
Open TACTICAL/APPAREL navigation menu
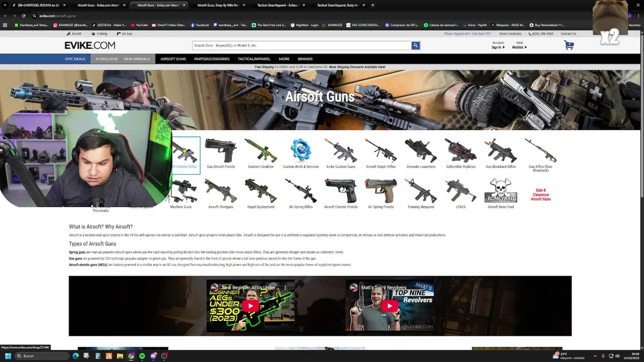click(x=254, y=59)
